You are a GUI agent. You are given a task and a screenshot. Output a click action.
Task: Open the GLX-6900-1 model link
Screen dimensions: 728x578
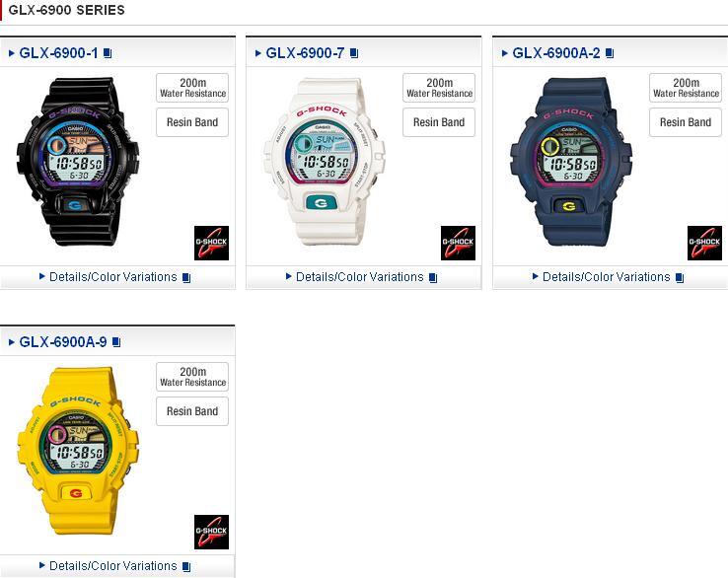pos(58,53)
